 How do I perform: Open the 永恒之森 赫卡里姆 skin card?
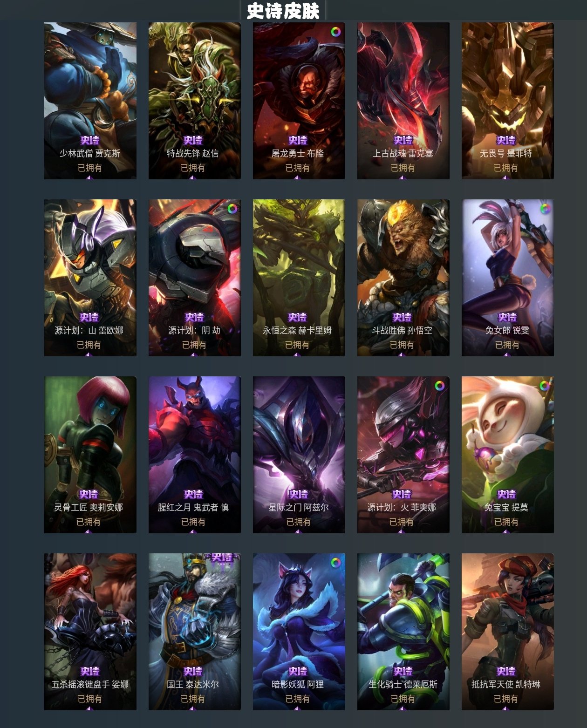click(x=299, y=278)
